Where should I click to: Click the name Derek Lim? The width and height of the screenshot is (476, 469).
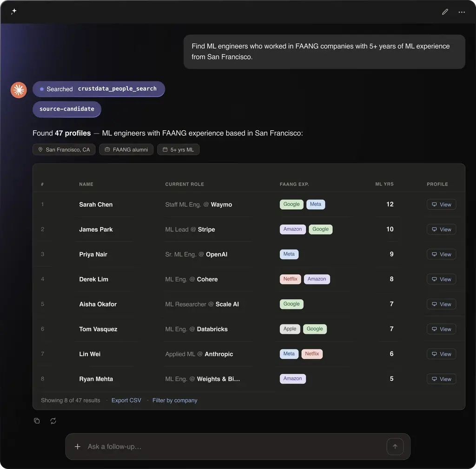pyautogui.click(x=93, y=279)
